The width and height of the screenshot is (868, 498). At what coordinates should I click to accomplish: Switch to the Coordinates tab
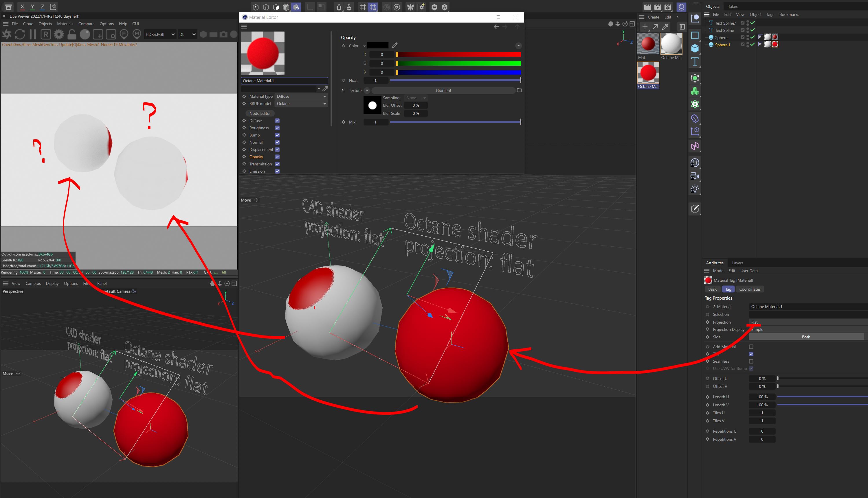(x=750, y=289)
